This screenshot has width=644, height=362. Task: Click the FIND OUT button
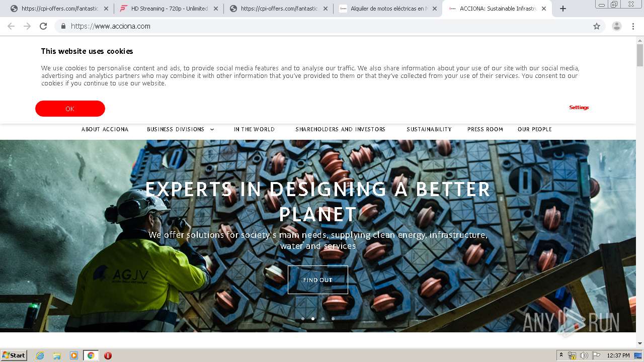pyautogui.click(x=318, y=280)
